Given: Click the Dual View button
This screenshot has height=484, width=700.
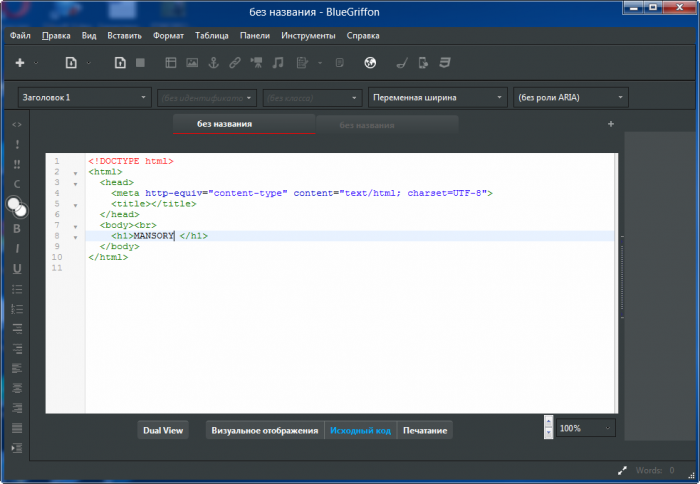Looking at the screenshot, I should pos(162,430).
